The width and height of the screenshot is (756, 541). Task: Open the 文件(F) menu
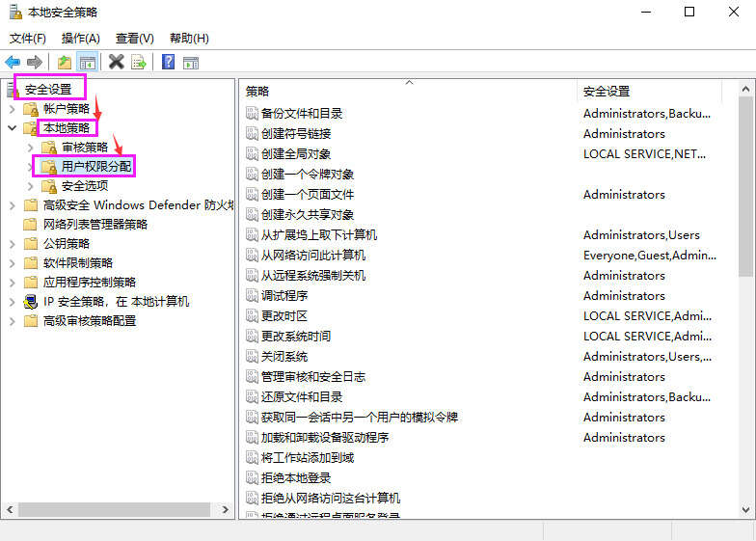click(27, 39)
